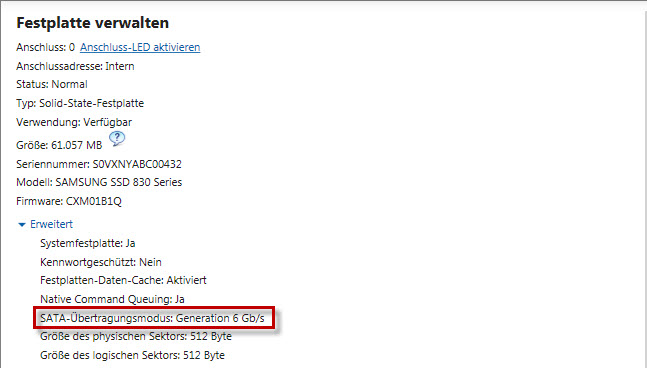Open the Anschluss-LED aktivieren link
647x368 pixels.
(x=140, y=47)
